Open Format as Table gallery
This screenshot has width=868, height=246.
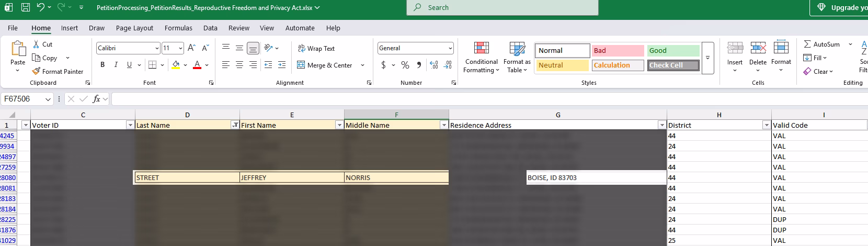point(517,58)
